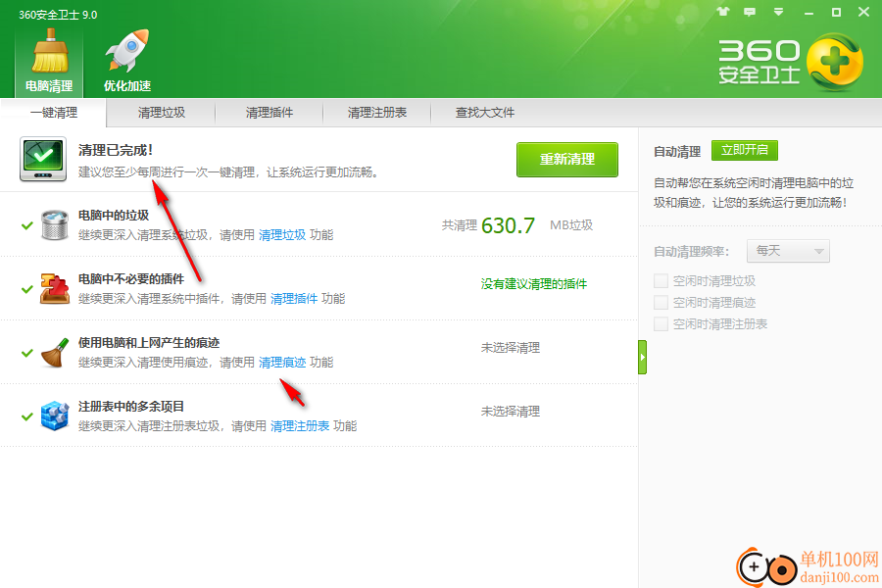Enable the 空闲时清理痕迹 checkbox
The width and height of the screenshot is (882, 588).
tap(661, 302)
